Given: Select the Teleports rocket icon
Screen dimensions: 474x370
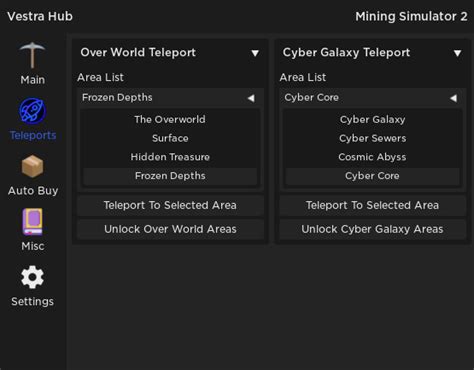Looking at the screenshot, I should point(32,111).
